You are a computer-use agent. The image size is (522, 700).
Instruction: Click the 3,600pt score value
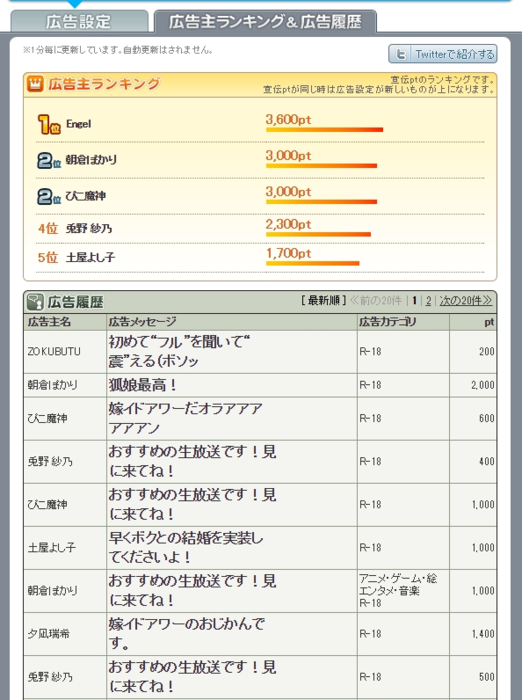(x=288, y=120)
